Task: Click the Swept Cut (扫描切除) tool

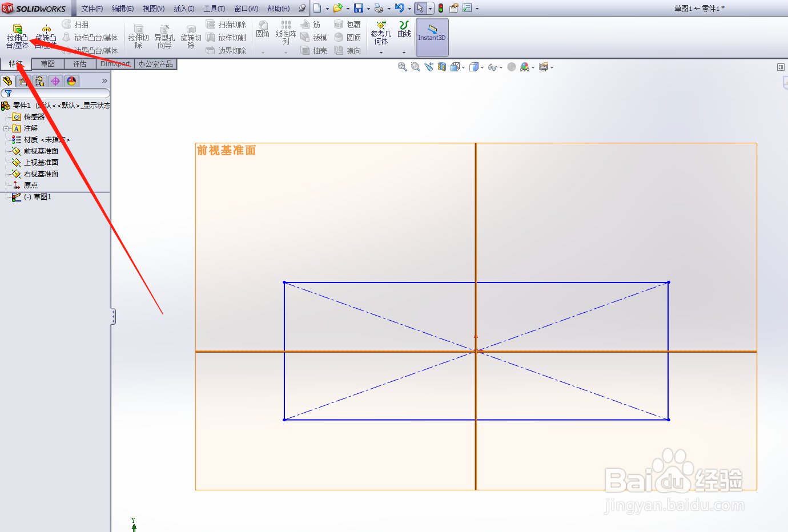Action: click(226, 25)
